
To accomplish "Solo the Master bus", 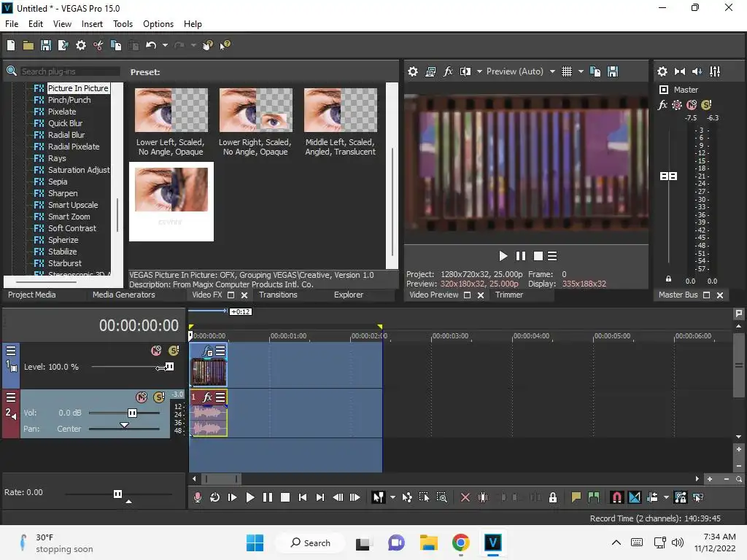I will 706,105.
